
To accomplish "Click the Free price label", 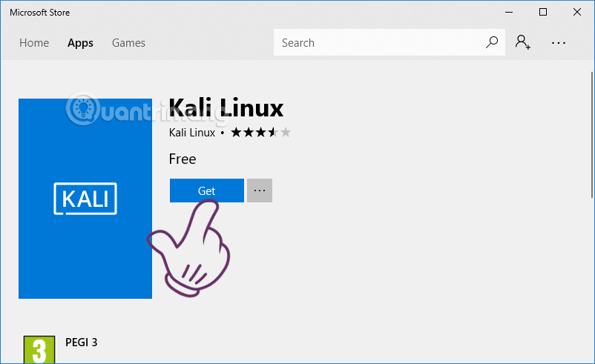I will [183, 159].
